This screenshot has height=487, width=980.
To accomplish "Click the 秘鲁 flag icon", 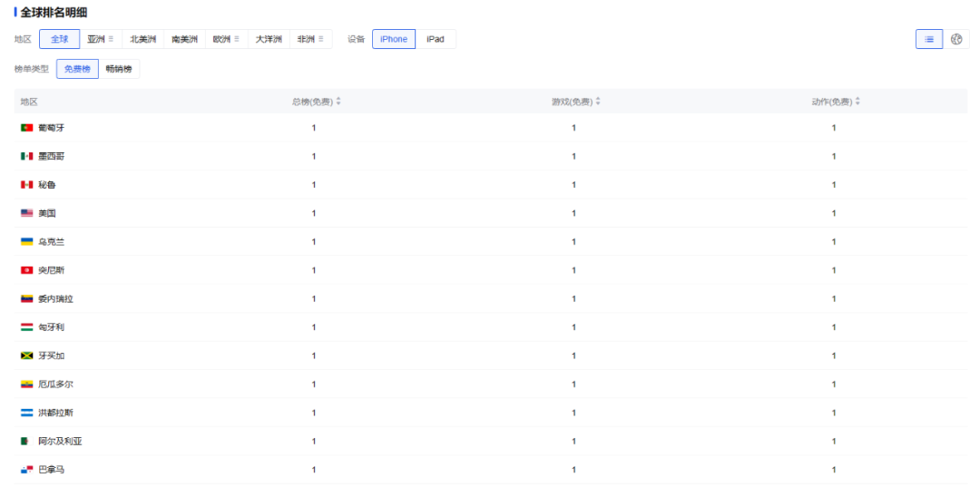I will (26, 185).
